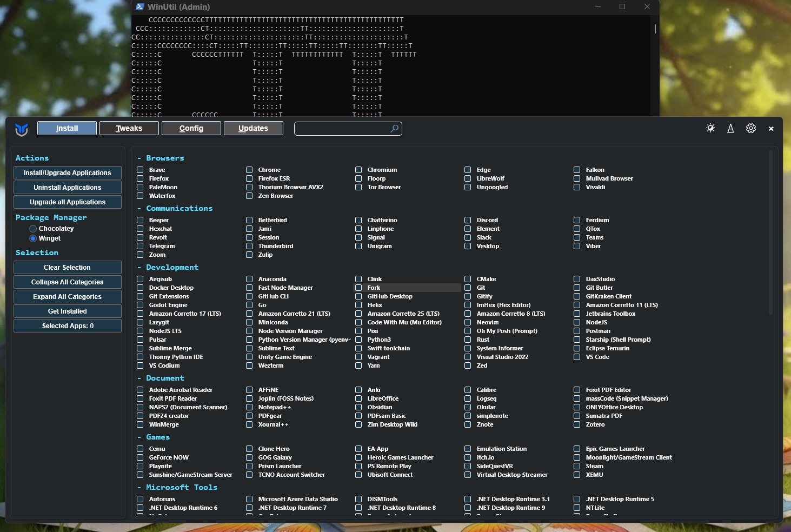
Task: Click the Zotero label
Action: coord(595,424)
